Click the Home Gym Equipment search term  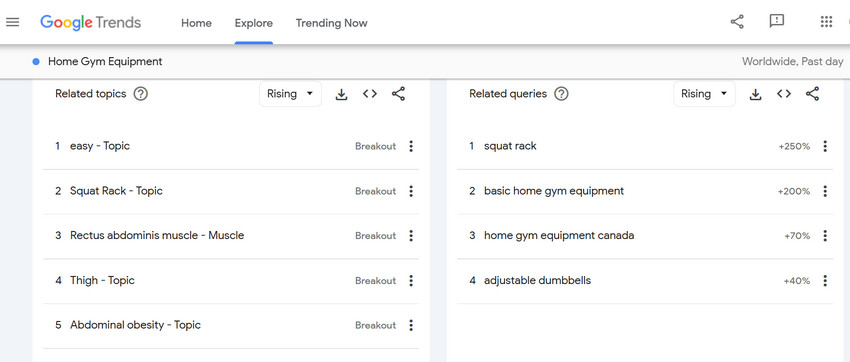(x=105, y=62)
